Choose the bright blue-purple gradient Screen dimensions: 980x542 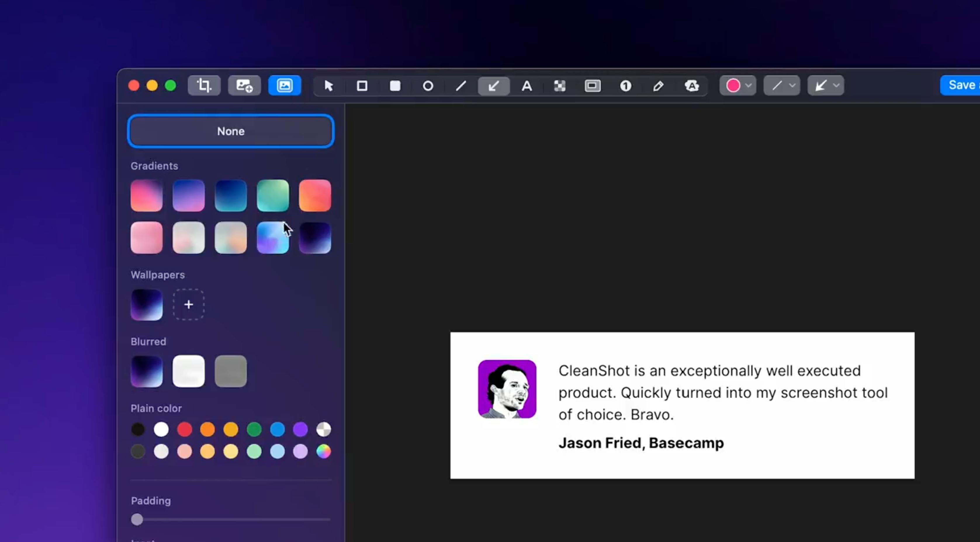(x=273, y=238)
